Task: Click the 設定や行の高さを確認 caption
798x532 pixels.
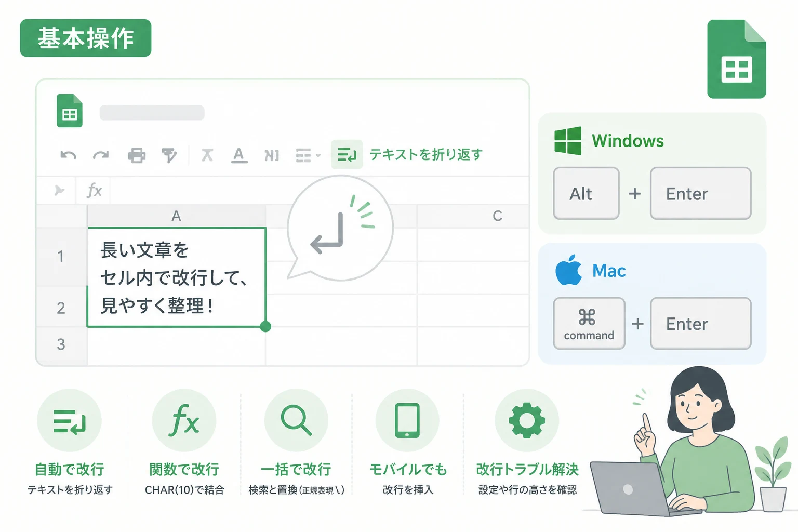Action: 527,490
